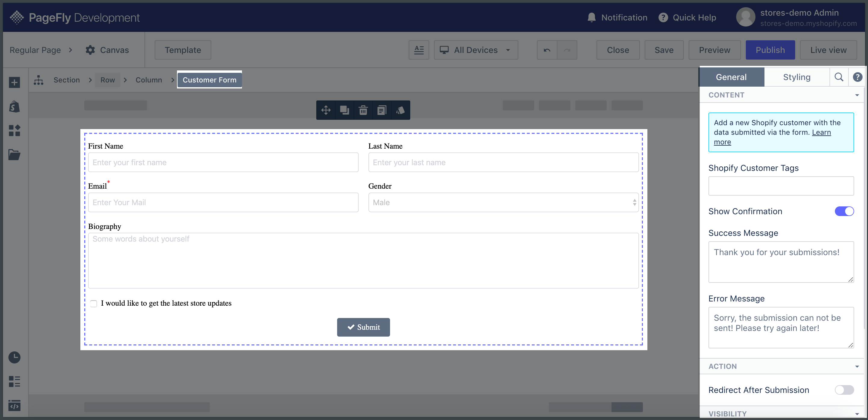Click the redo arrow button
This screenshot has height=420, width=868.
567,50
